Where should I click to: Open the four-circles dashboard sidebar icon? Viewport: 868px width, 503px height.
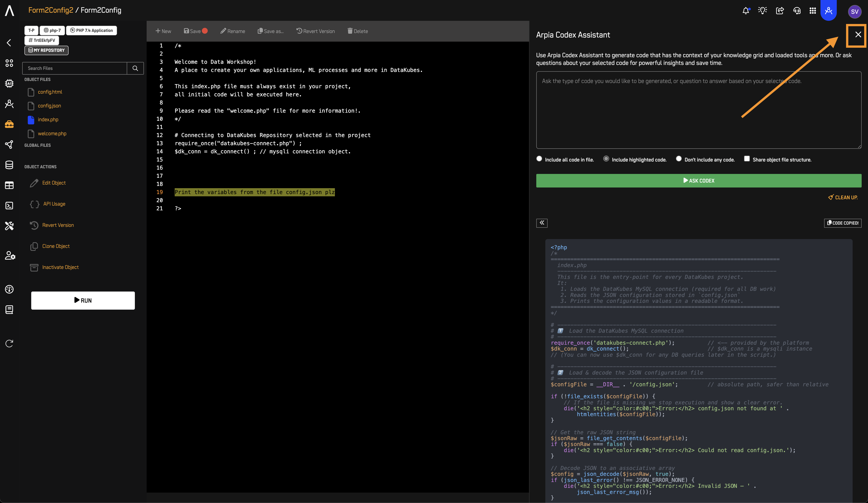[x=9, y=63]
